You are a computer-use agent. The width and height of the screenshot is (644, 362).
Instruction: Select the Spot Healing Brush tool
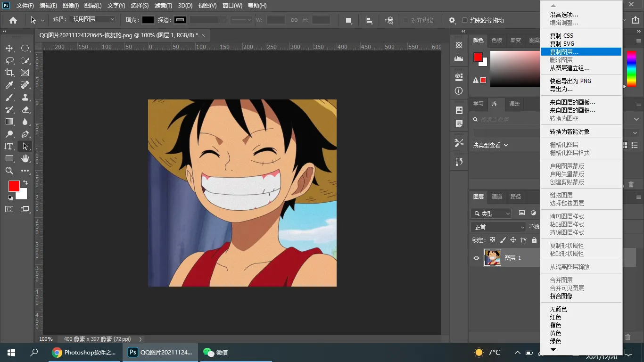(25, 85)
